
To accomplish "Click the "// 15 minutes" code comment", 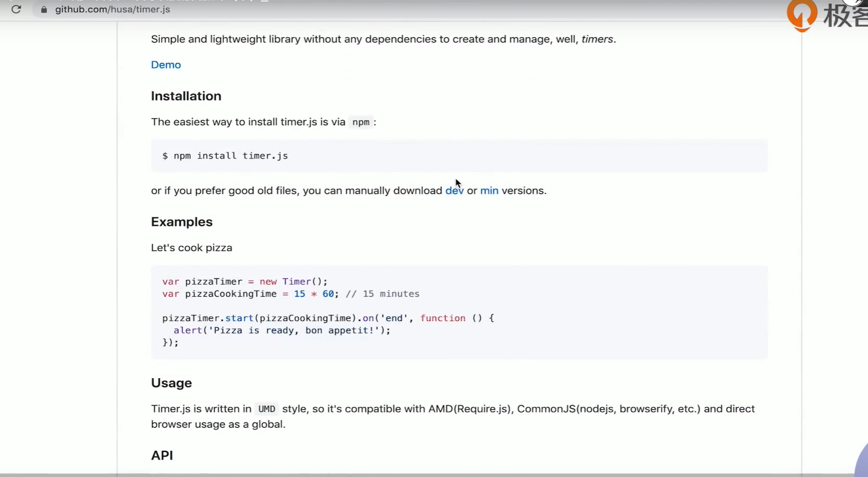I will pos(382,294).
